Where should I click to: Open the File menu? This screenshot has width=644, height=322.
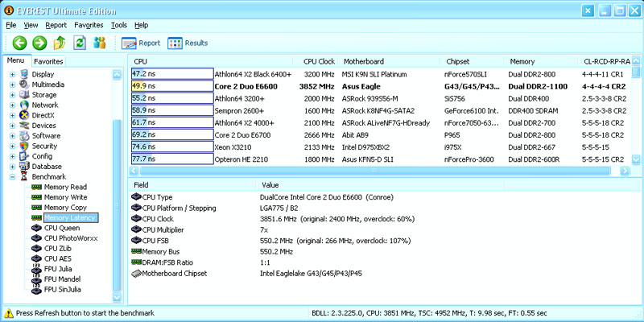pos(11,25)
